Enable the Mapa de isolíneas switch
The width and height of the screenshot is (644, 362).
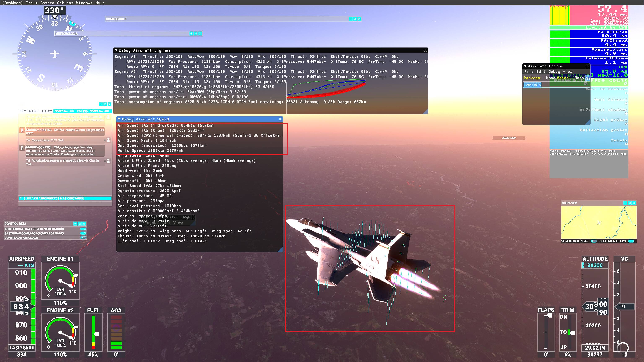click(x=593, y=241)
